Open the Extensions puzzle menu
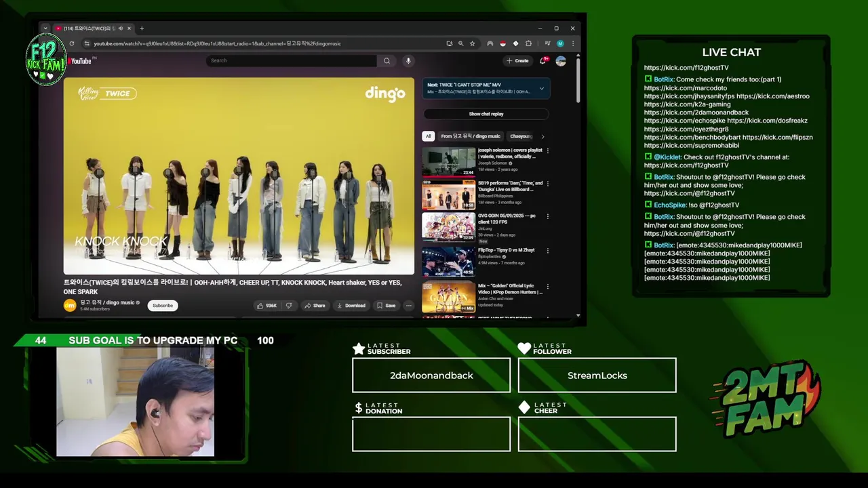The height and width of the screenshot is (488, 868). pyautogui.click(x=528, y=43)
